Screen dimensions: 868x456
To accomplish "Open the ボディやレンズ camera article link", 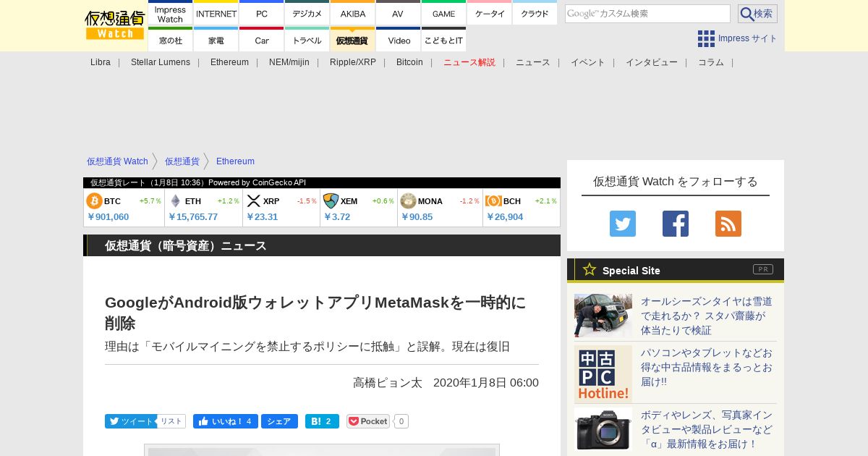I will [707, 429].
